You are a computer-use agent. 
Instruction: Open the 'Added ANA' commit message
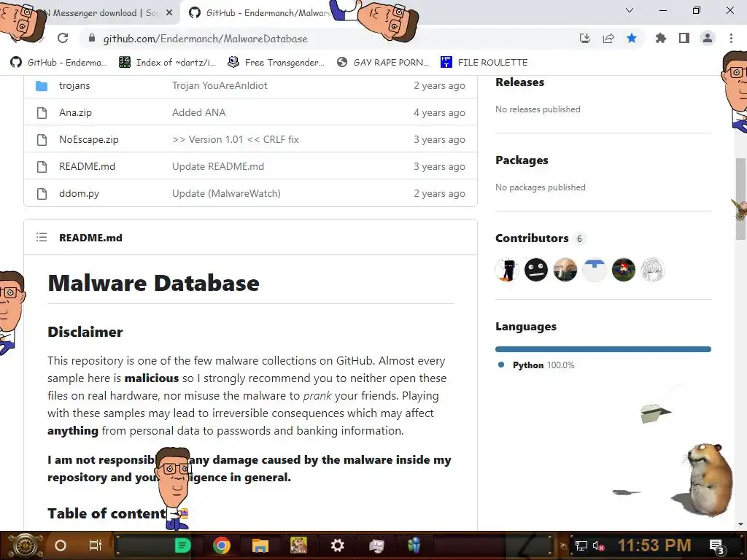pos(198,113)
